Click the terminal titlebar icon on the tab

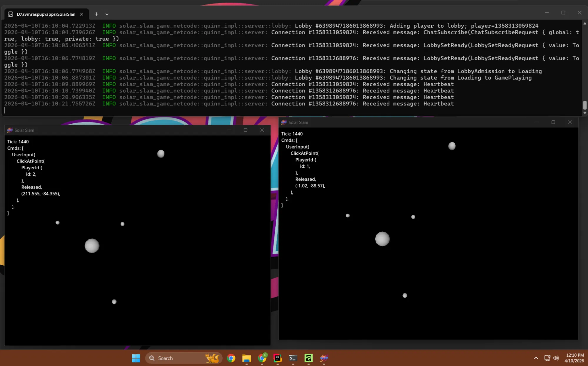pos(10,14)
